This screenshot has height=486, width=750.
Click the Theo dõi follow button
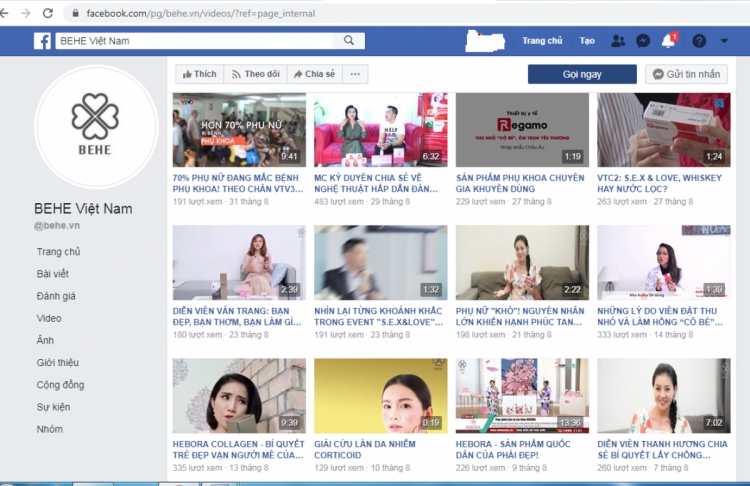point(255,74)
